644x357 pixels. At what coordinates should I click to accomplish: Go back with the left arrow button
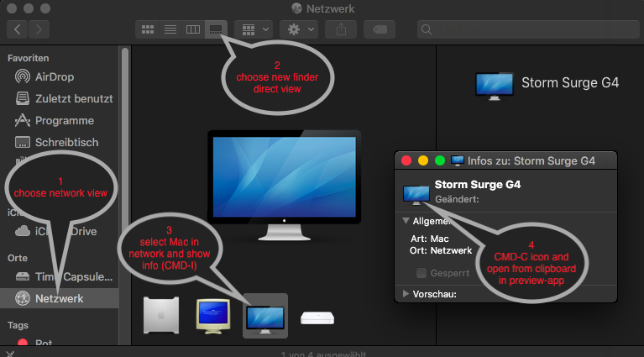click(18, 29)
